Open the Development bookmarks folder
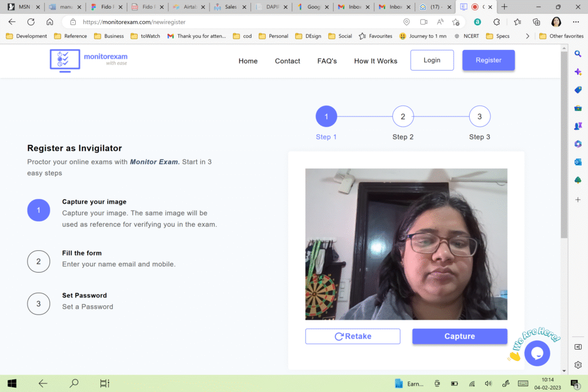Viewport: 588px width, 392px height. [26, 36]
